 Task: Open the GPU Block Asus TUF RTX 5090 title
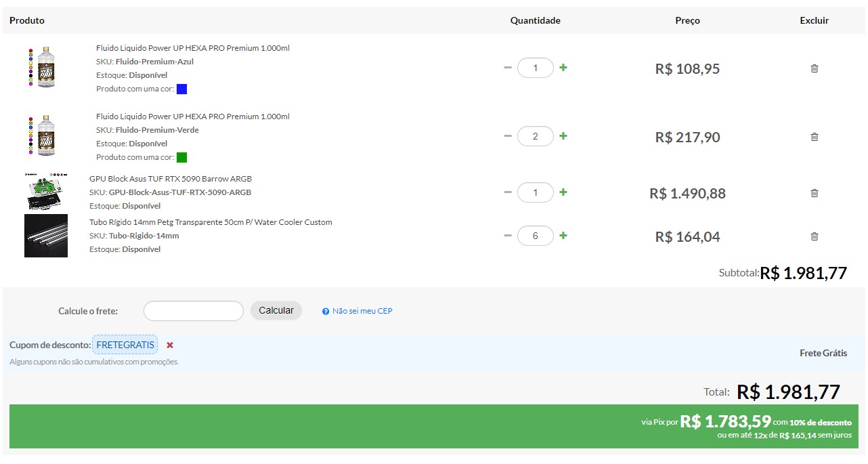point(171,179)
